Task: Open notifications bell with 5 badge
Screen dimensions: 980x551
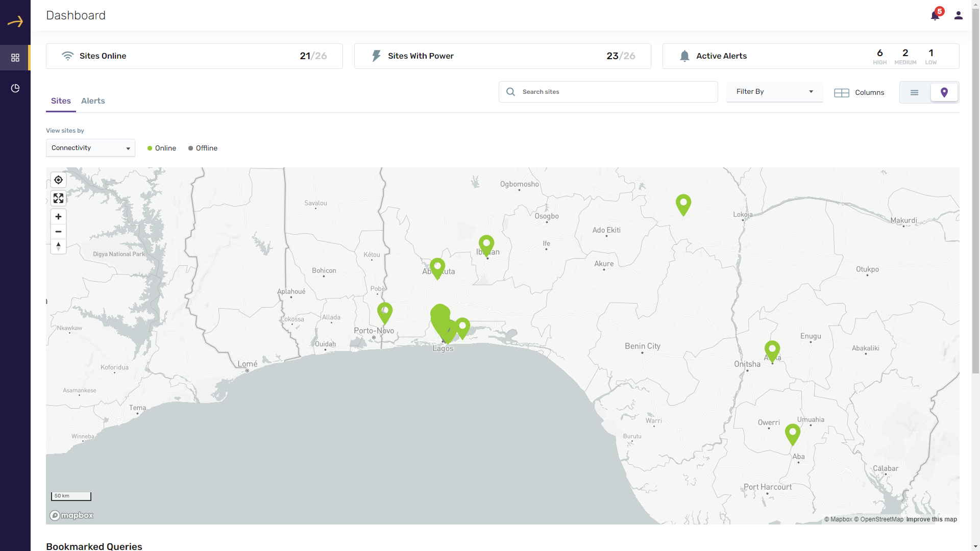Action: coord(936,15)
